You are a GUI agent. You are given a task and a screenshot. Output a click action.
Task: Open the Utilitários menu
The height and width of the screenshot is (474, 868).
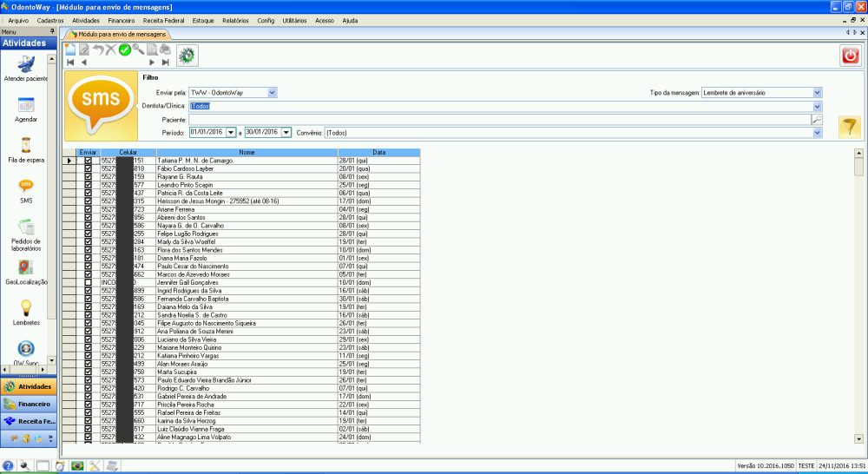click(294, 21)
